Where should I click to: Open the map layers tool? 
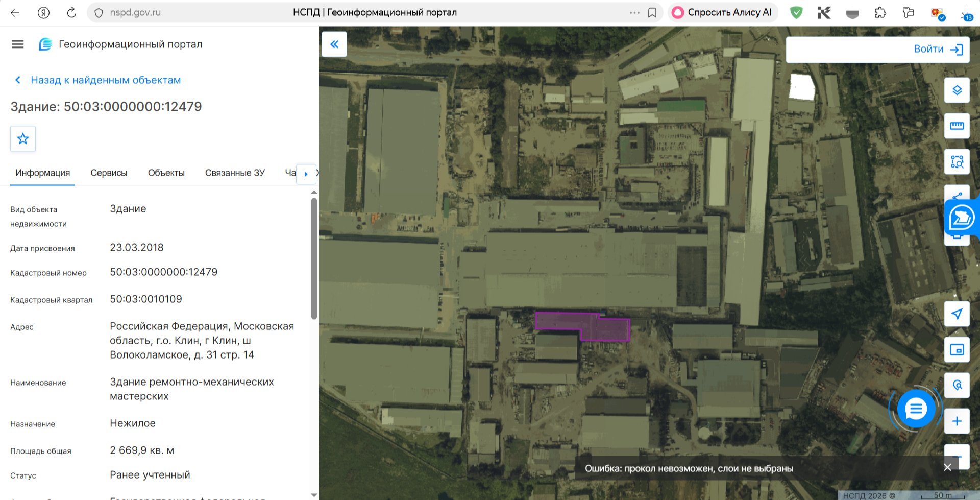coord(957,90)
